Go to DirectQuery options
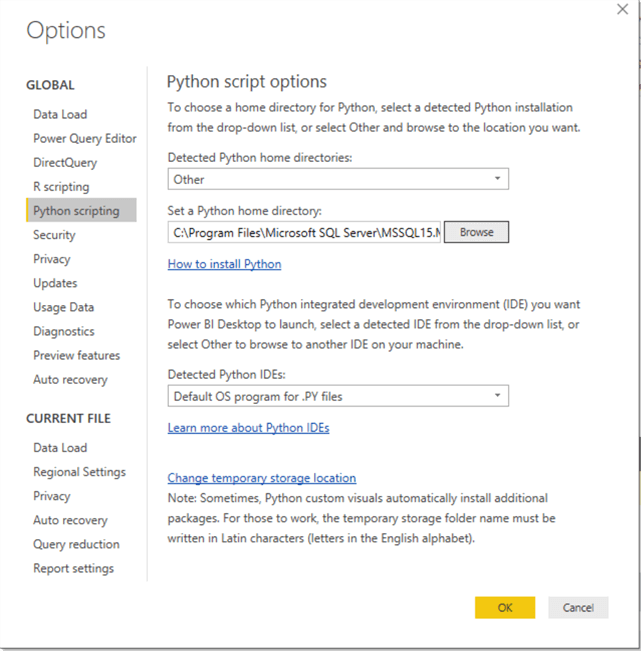This screenshot has height=651, width=641. click(x=65, y=162)
